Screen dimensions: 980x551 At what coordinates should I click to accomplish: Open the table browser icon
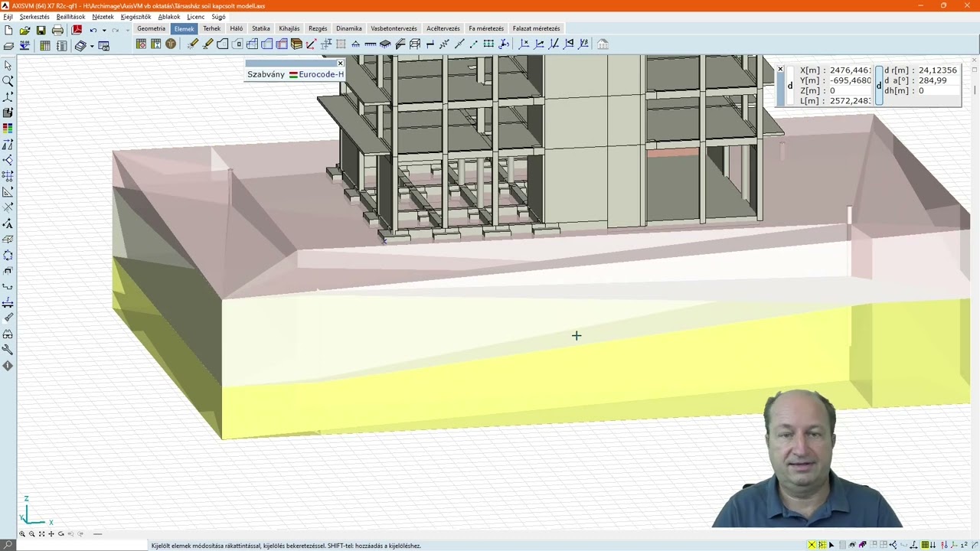click(45, 46)
